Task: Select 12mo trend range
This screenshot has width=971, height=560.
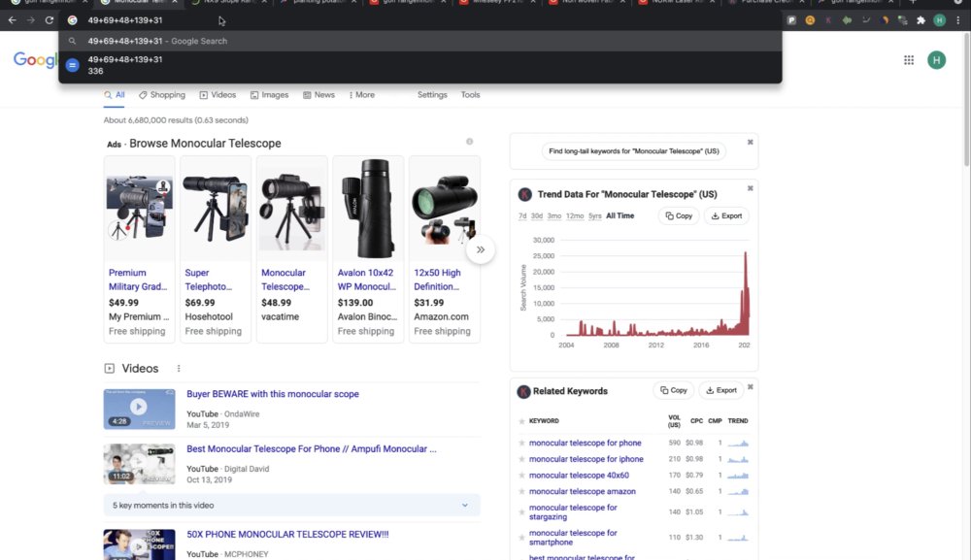Action: [x=575, y=216]
